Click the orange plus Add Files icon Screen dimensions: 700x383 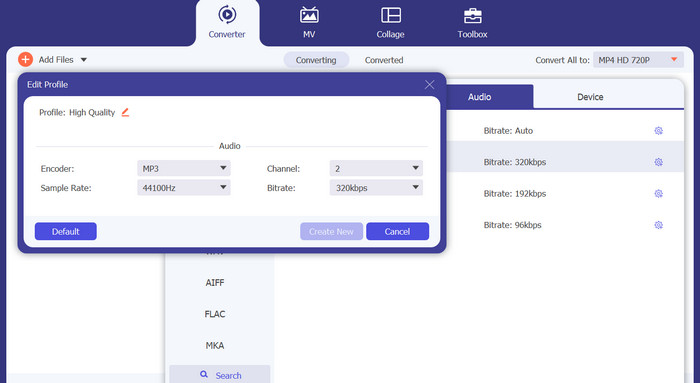(25, 59)
